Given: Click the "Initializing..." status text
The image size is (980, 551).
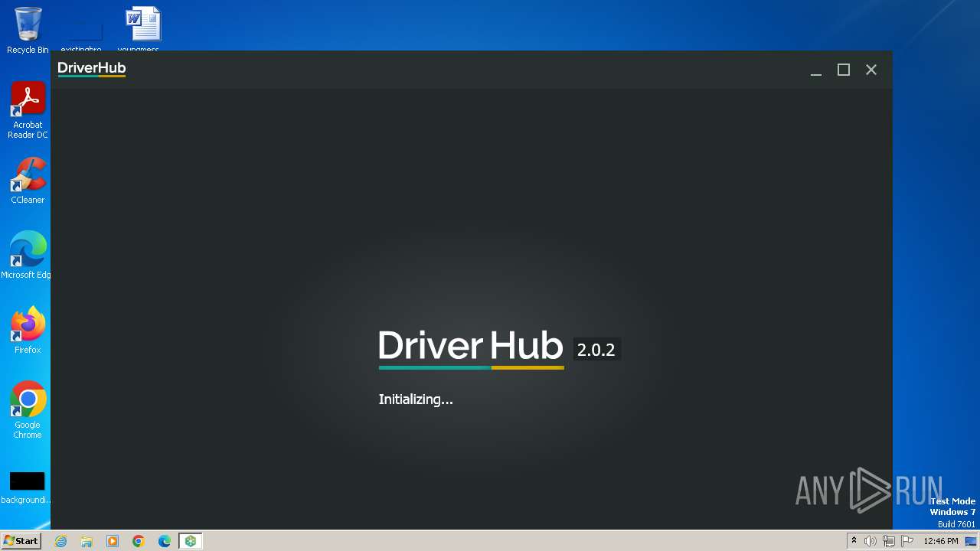Looking at the screenshot, I should [x=416, y=399].
